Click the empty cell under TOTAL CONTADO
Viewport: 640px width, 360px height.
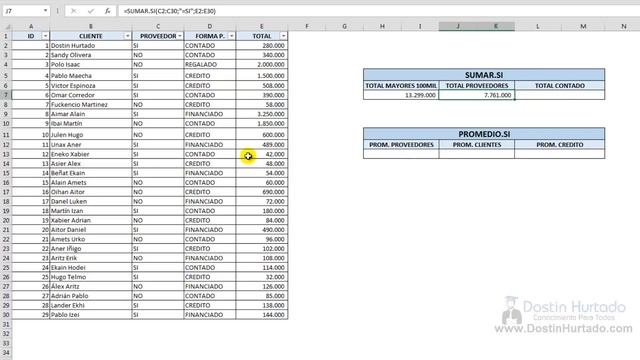(560, 95)
